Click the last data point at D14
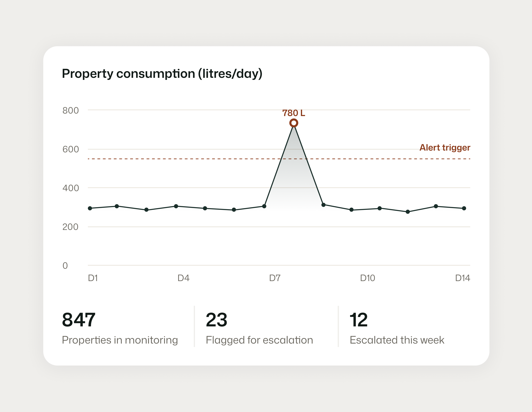The image size is (532, 412). tap(464, 208)
